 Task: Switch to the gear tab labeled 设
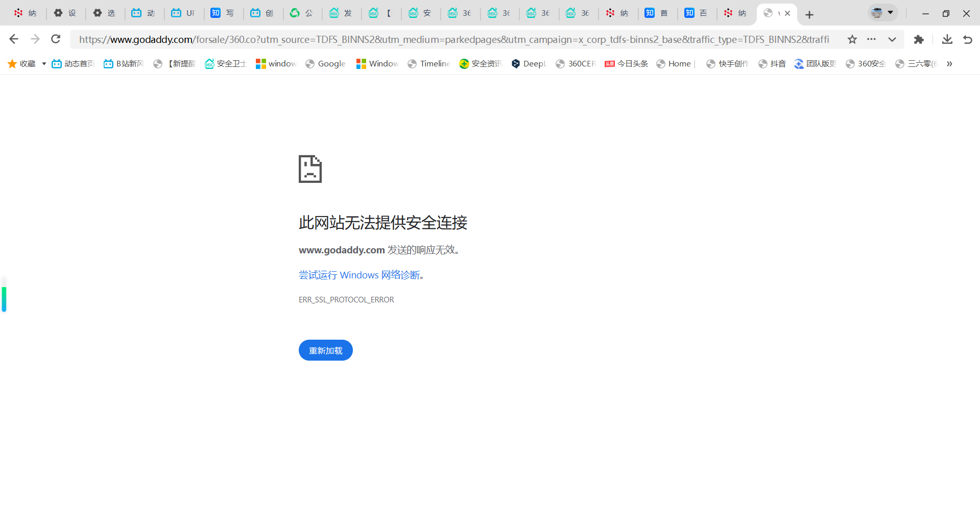65,13
